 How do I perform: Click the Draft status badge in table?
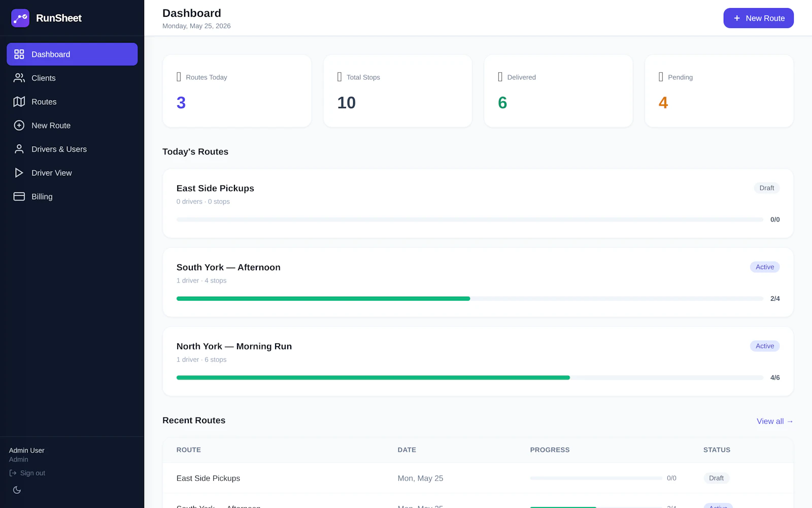pos(716,478)
